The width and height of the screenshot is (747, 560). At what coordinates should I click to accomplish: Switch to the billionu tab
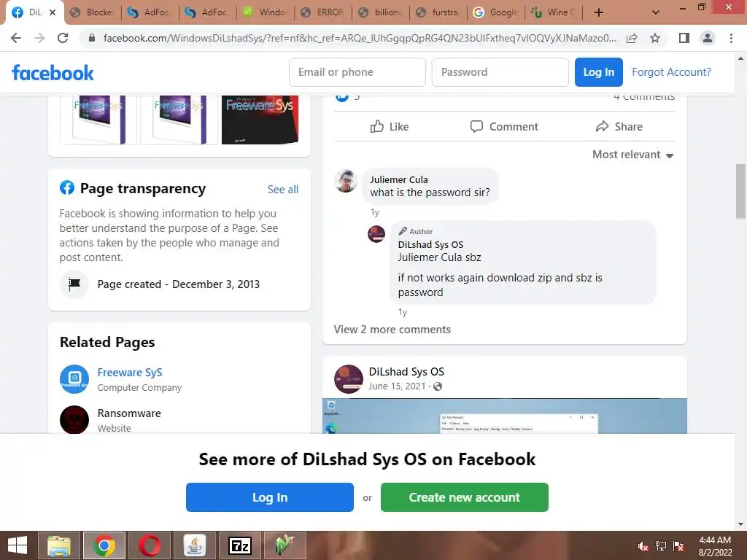(x=381, y=13)
